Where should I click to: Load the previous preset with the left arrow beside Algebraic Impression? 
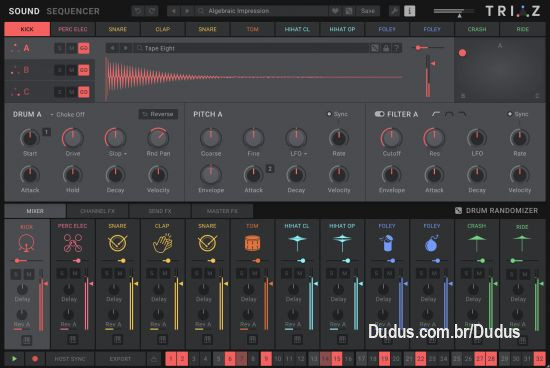173,11
